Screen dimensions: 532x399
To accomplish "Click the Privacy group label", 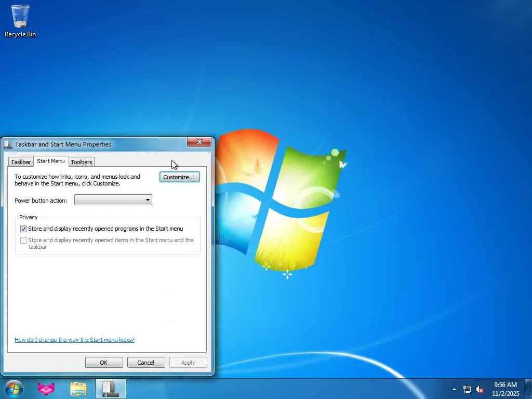I will [29, 217].
